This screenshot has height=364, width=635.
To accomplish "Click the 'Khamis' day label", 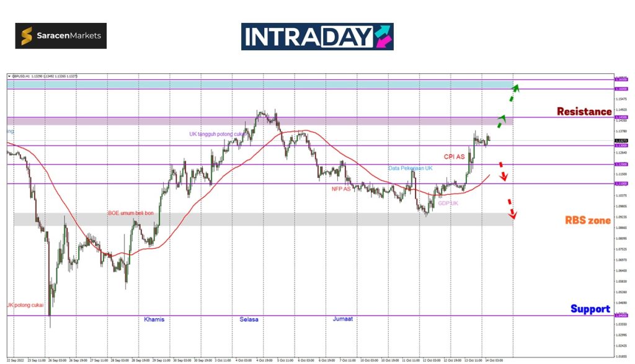I will click(x=154, y=319).
